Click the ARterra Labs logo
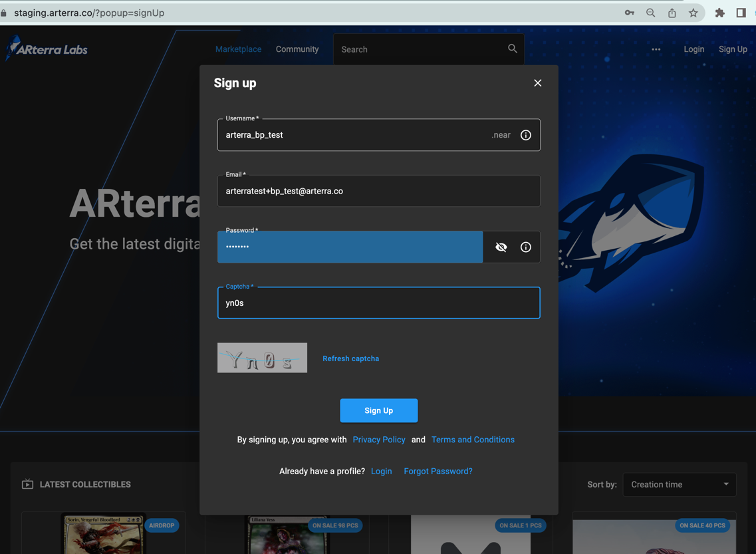 tap(45, 49)
